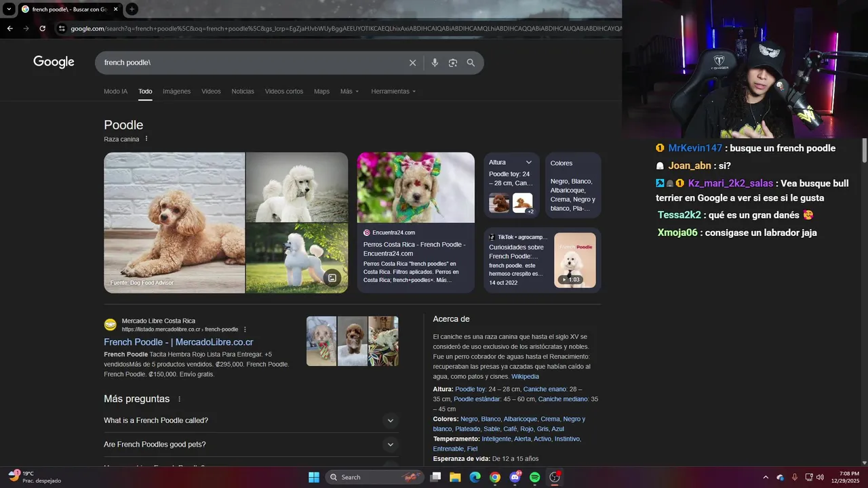The width and height of the screenshot is (868, 488).
Task: Open Google Lens image search icon
Action: 453,62
